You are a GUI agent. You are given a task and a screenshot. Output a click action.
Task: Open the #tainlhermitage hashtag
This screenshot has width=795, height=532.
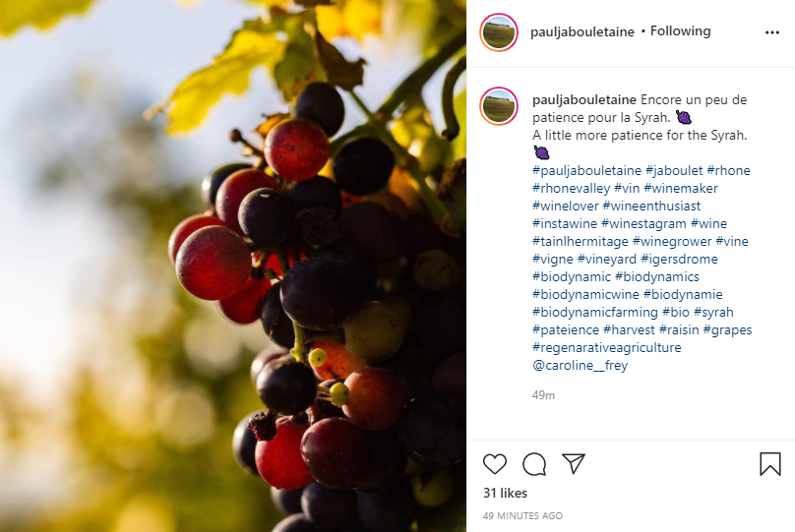tap(581, 242)
